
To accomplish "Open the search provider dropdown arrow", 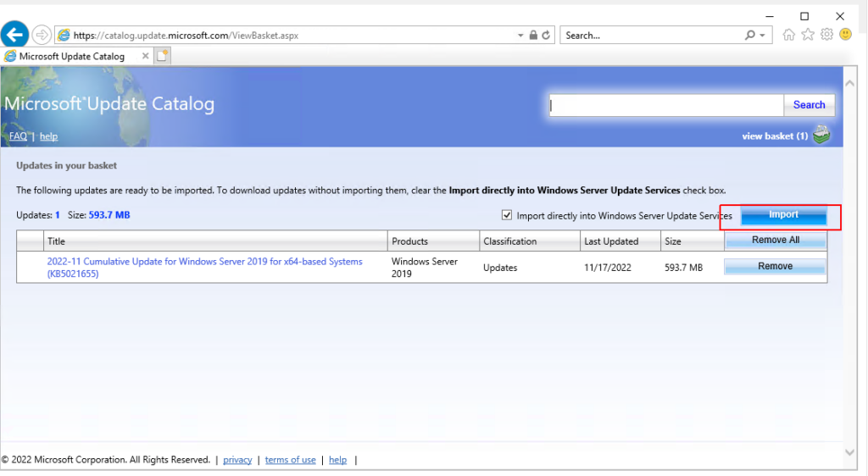I will click(763, 36).
